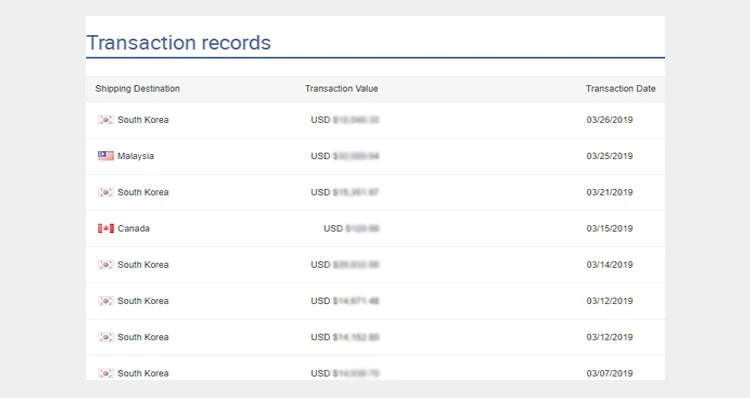Select the Transaction Value column header
Screen dimensions: 750x398
[x=342, y=88]
